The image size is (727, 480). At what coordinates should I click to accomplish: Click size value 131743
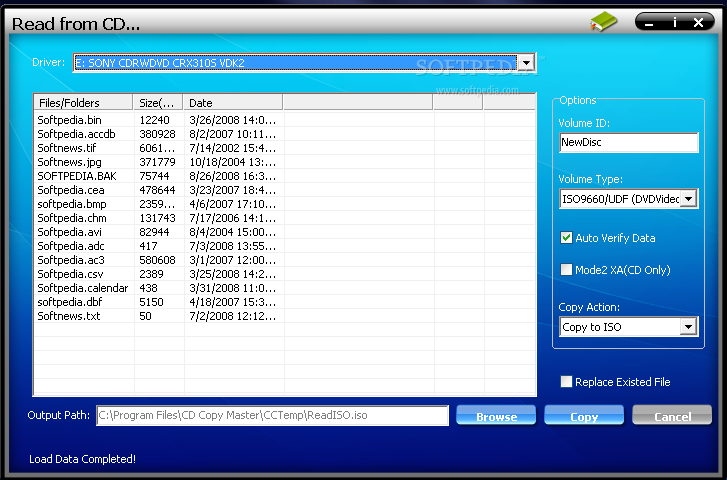[157, 218]
